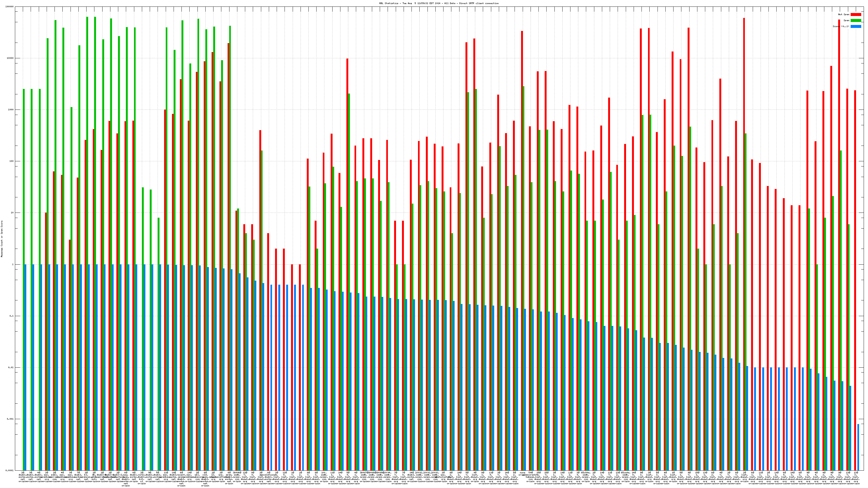Click the 'Message Count or Spam Score' axis label
This screenshot has width=868, height=488.
click(x=2, y=239)
